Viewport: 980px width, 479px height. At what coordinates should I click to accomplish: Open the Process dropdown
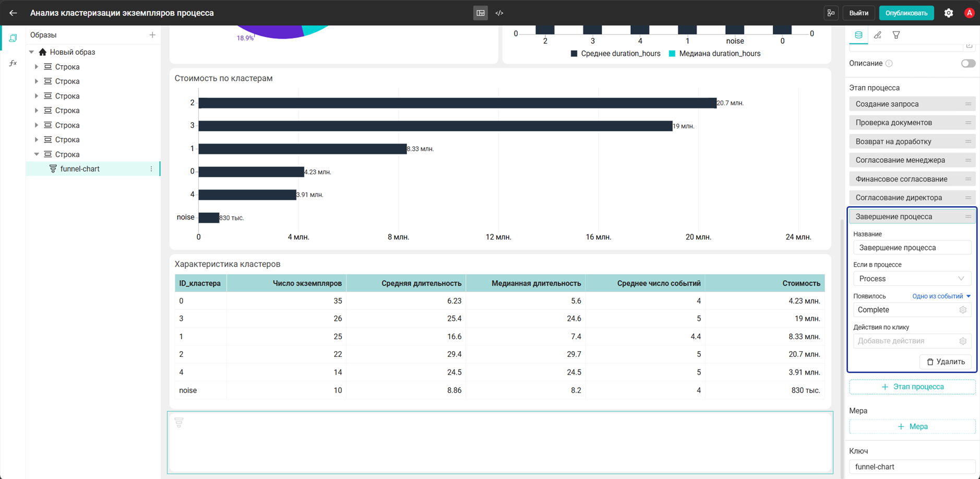click(x=912, y=279)
